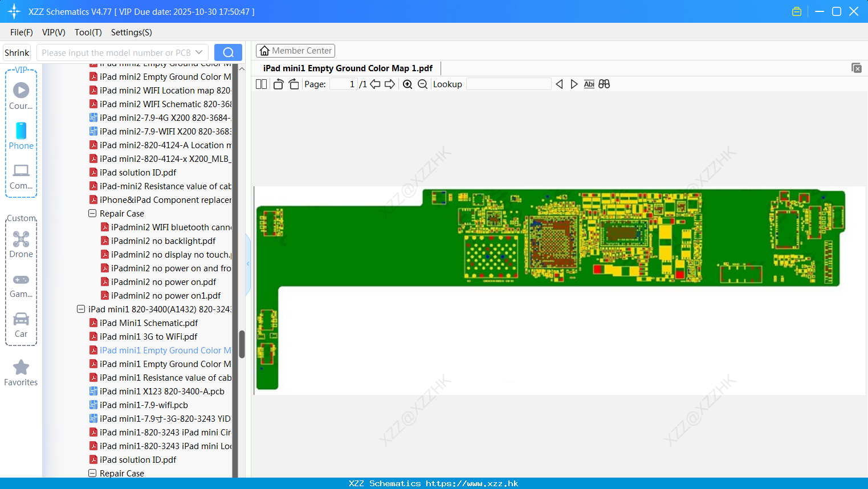Viewport: 868px width, 489px height.
Task: Open iPad mini1 Resistance value of cable file
Action: [161, 378]
